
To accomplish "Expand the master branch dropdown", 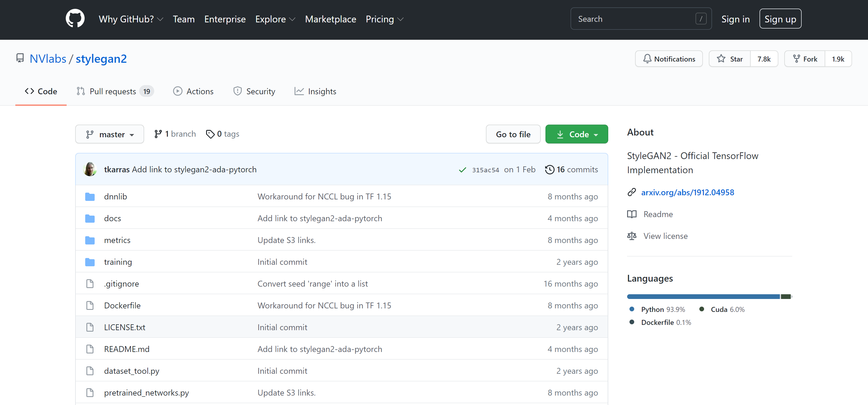I will pyautogui.click(x=109, y=134).
